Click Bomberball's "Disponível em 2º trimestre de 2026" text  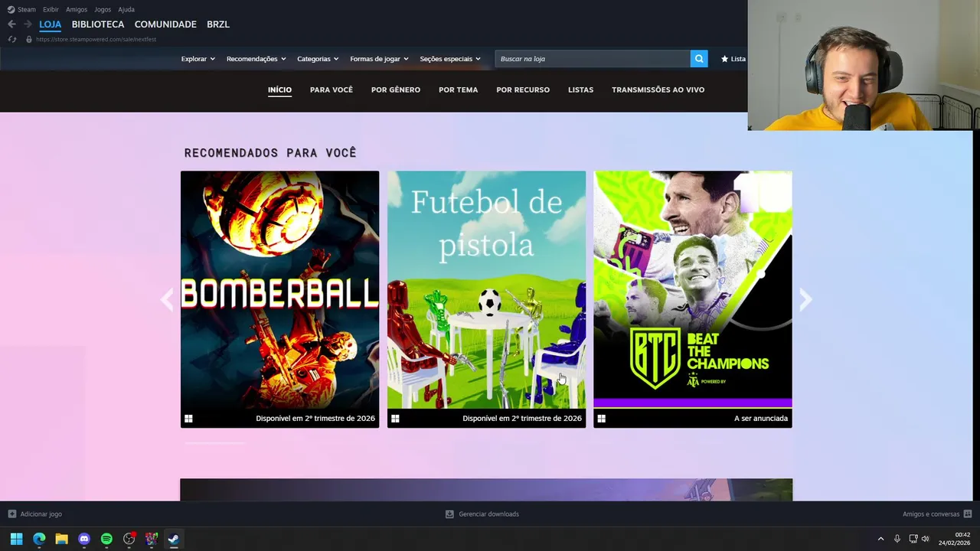click(315, 419)
